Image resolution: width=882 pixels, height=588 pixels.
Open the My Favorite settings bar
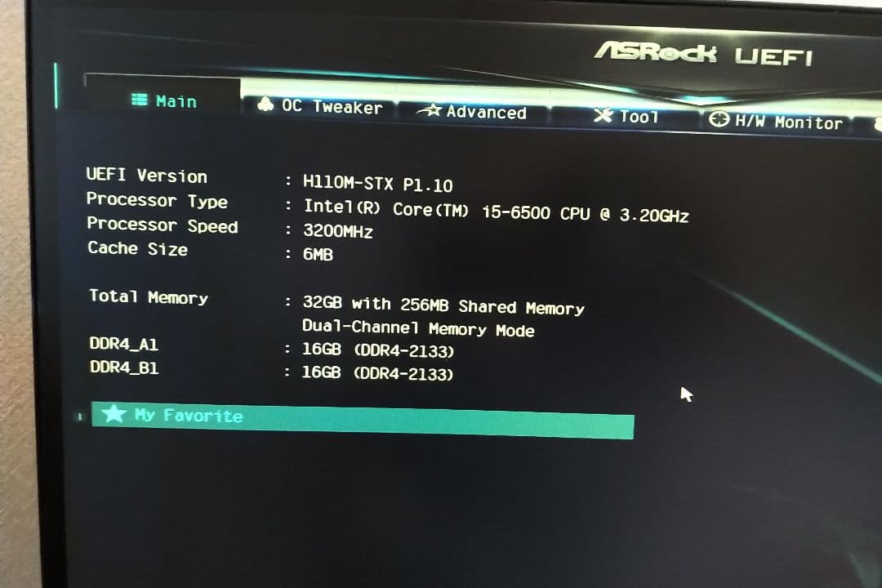[359, 418]
